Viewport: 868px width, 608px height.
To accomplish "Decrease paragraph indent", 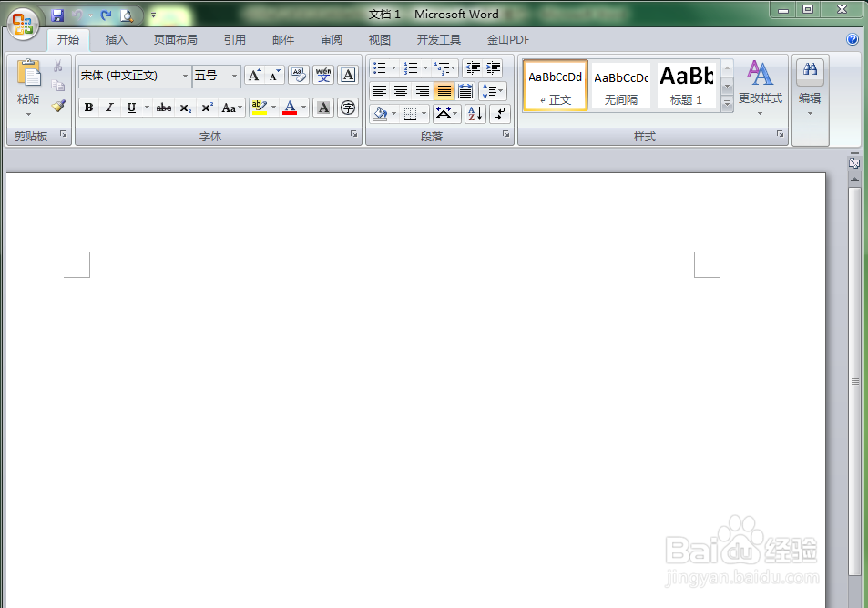I will pos(472,68).
